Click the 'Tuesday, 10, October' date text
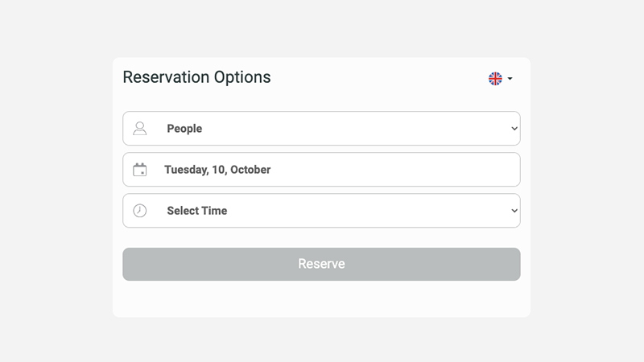The height and width of the screenshot is (362, 644). [217, 170]
